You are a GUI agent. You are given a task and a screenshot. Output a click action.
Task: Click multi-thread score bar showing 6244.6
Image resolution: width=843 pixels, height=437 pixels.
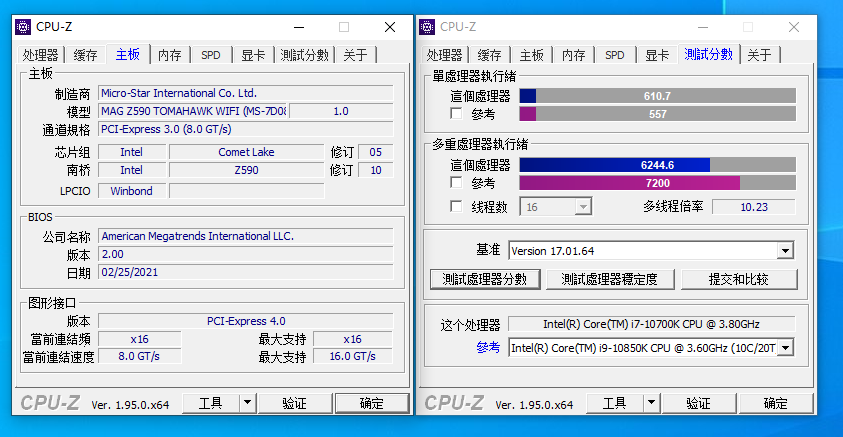click(658, 165)
